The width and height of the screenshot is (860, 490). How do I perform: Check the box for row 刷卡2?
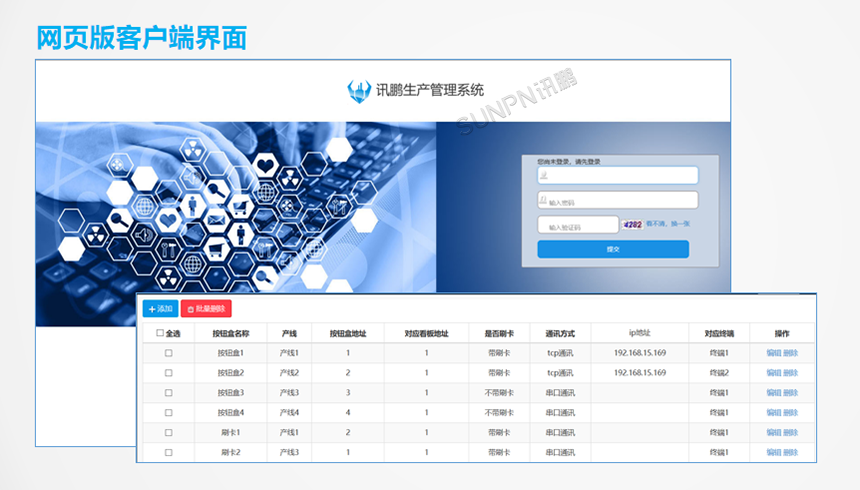(168, 453)
